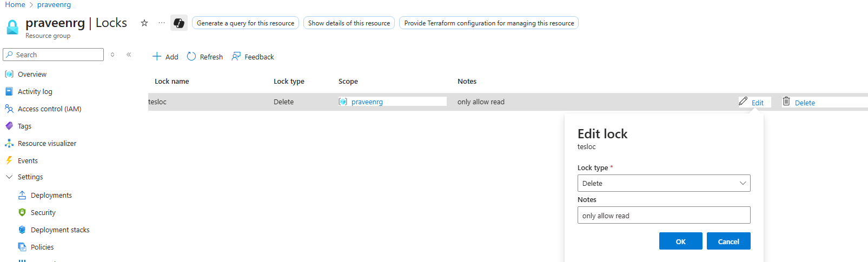
Task: Open Overview in the sidebar
Action: [32, 74]
